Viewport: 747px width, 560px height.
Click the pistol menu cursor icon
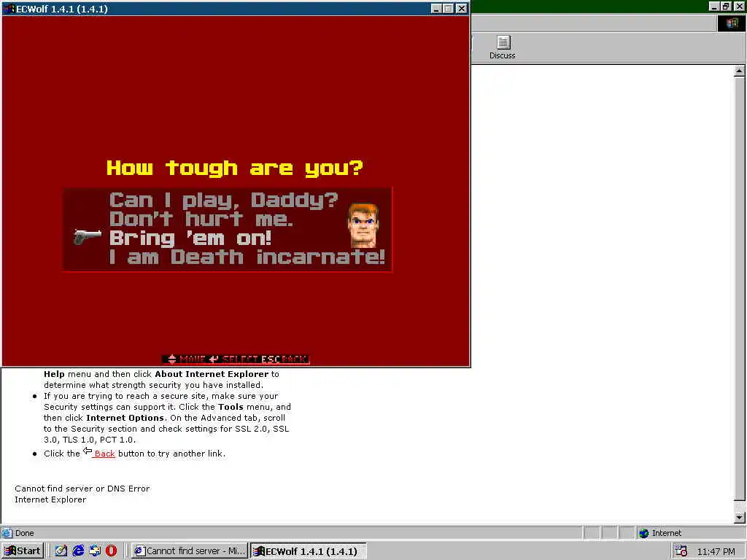(x=88, y=236)
